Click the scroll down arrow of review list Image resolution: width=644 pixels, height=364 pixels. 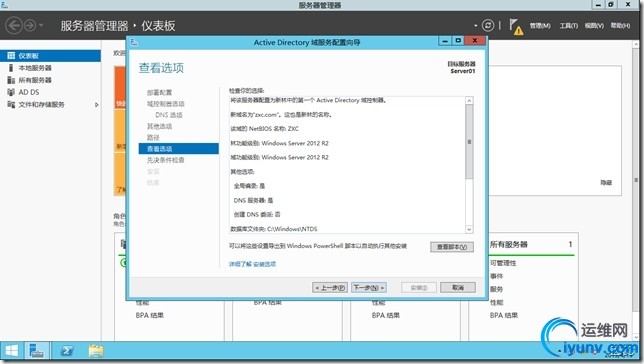[469, 229]
